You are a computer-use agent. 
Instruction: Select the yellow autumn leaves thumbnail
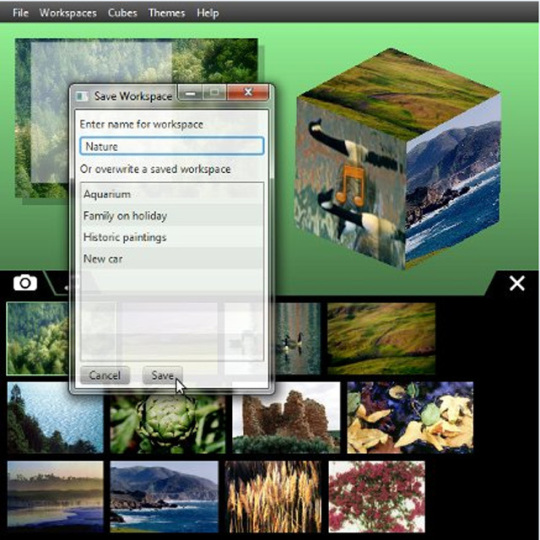pyautogui.click(x=410, y=417)
